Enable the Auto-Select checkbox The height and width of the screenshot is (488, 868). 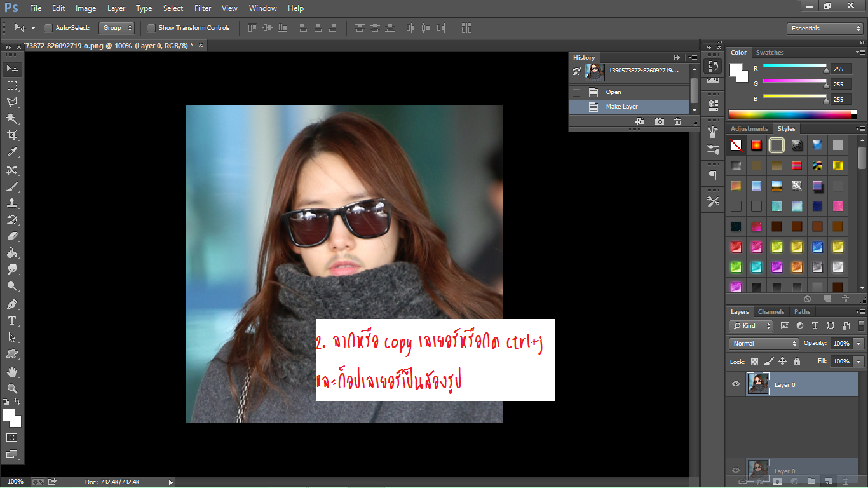[x=48, y=28]
